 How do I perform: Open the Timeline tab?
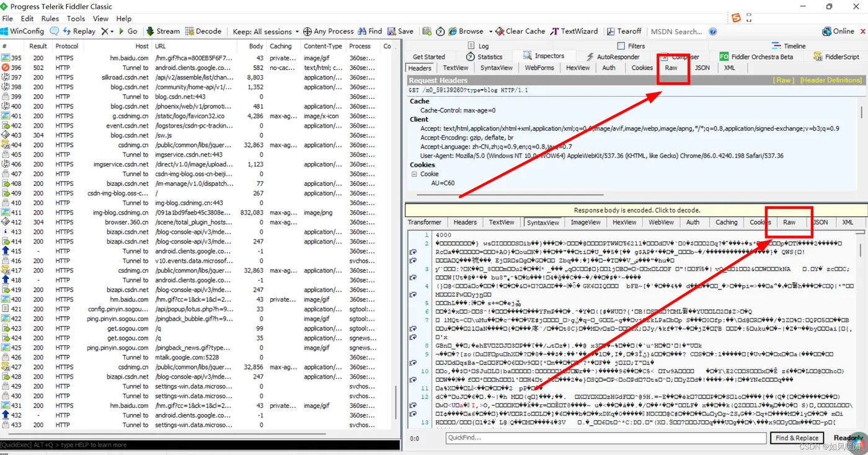(x=789, y=46)
